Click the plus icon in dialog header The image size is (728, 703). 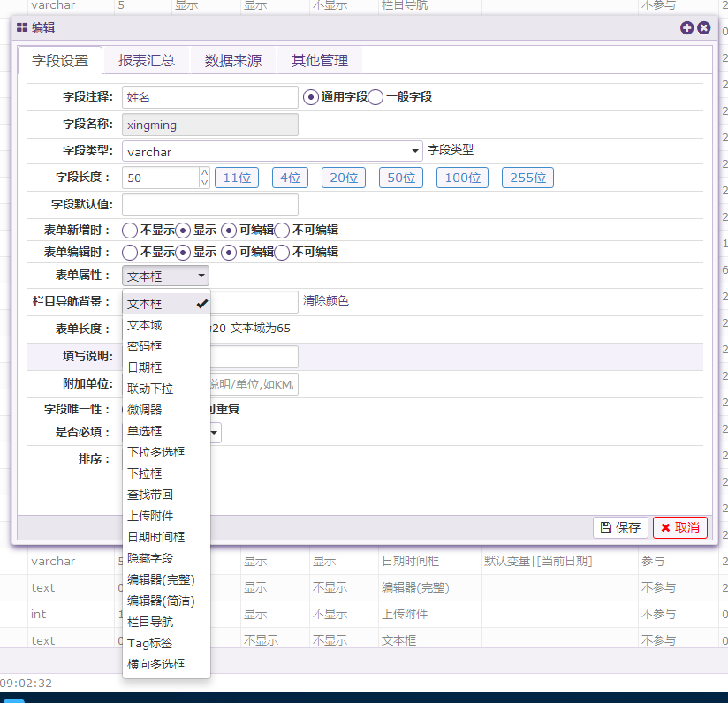(686, 28)
